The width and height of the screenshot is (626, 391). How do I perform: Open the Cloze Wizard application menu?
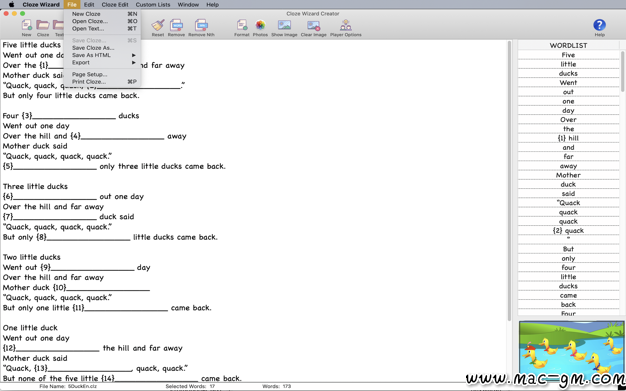coord(41,4)
